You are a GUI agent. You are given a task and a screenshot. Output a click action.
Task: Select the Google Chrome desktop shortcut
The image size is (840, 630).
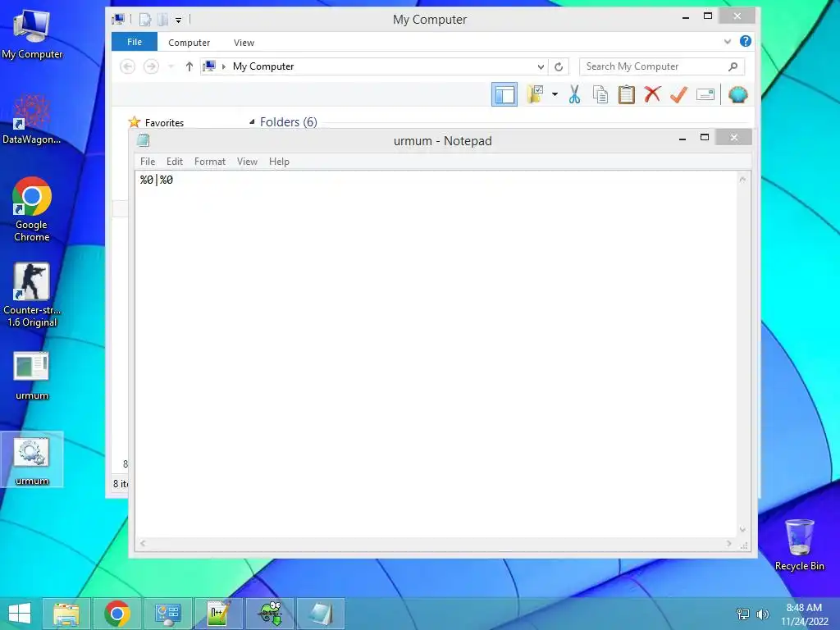(x=32, y=209)
